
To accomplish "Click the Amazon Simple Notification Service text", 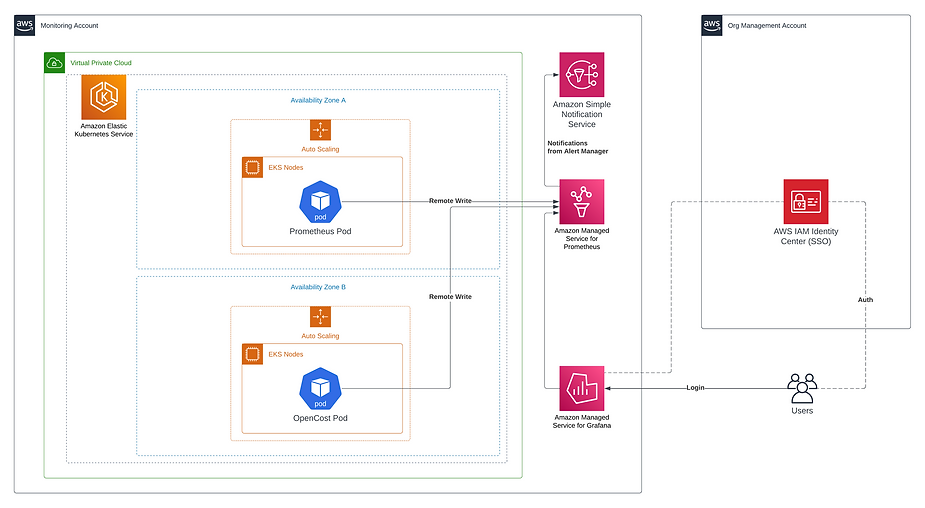I will point(582,114).
